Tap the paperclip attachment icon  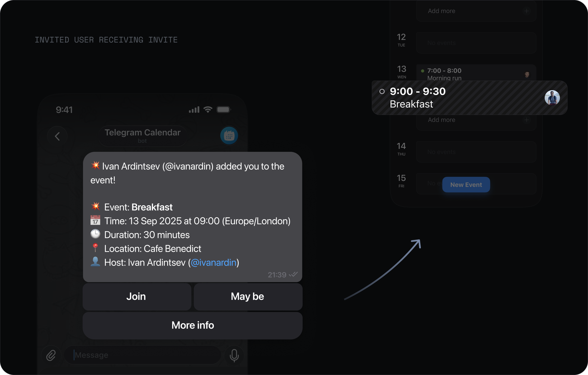coord(51,355)
